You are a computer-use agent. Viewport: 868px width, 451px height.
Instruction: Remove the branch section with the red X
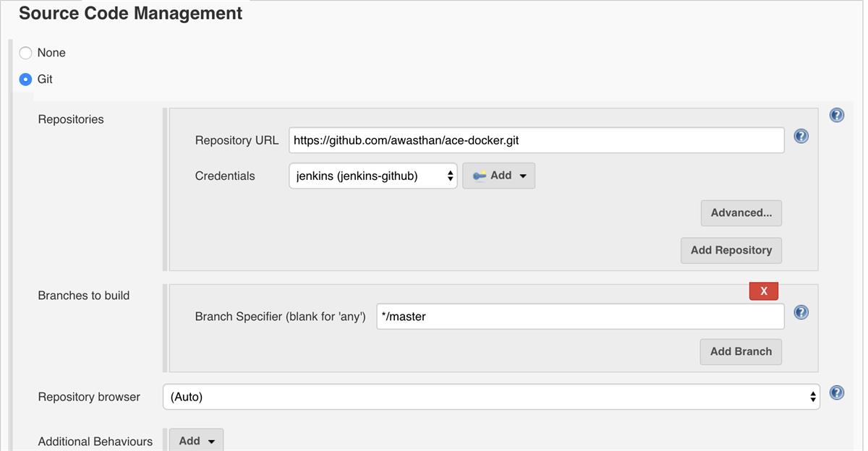pos(763,291)
